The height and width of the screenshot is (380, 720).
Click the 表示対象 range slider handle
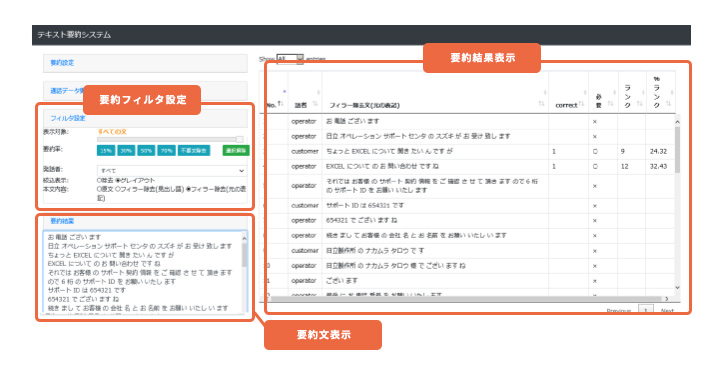coord(240,140)
